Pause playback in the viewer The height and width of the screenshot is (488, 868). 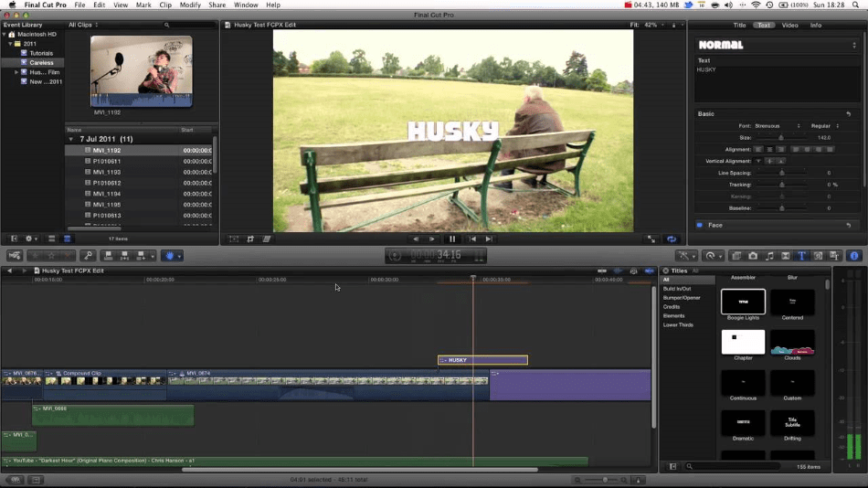452,239
